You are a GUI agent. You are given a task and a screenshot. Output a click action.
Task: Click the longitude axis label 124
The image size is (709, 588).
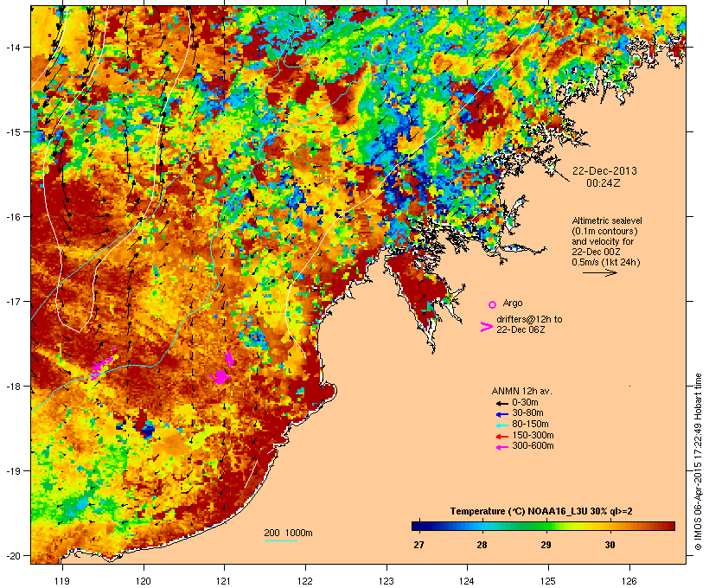click(x=467, y=581)
